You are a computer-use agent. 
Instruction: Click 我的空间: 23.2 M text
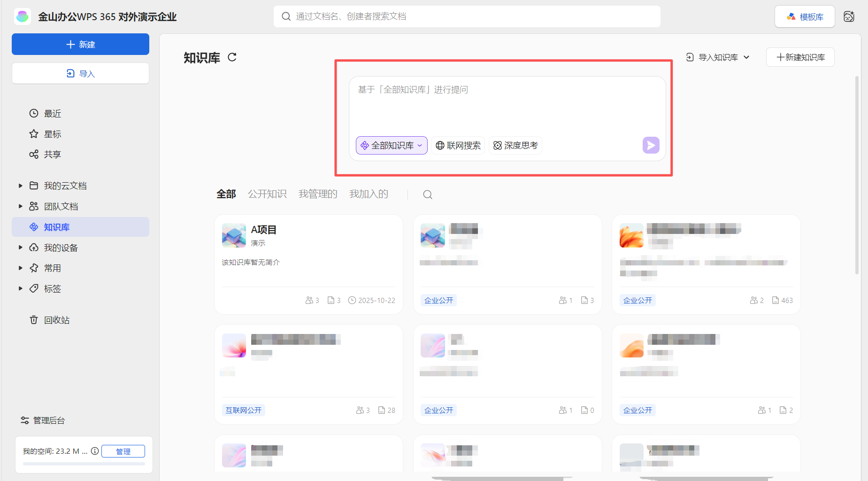(x=55, y=451)
